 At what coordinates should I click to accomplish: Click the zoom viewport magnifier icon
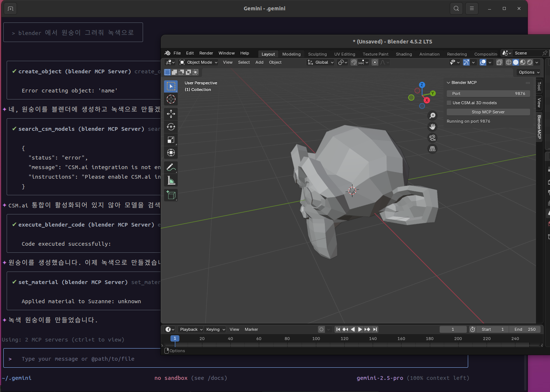pyautogui.click(x=432, y=116)
